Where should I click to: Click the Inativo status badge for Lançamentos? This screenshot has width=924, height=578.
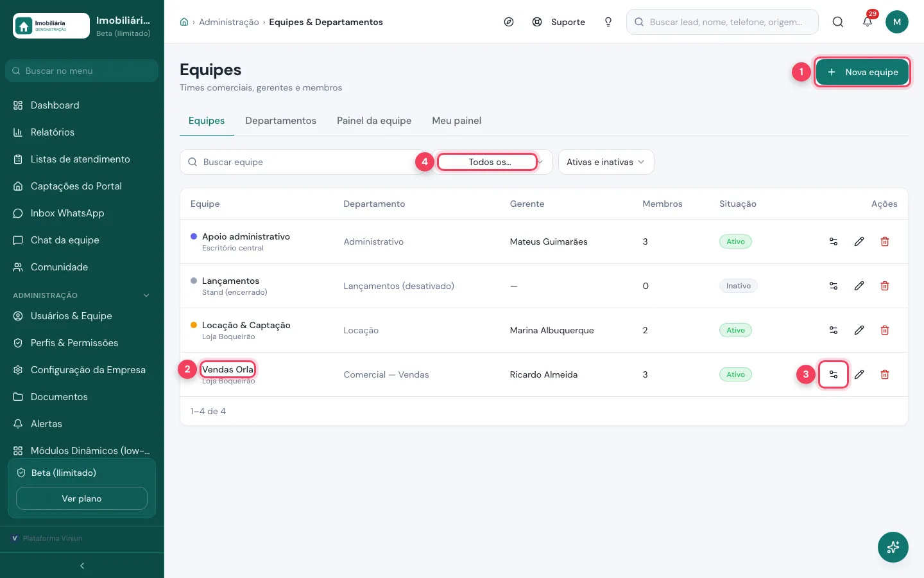tap(739, 286)
